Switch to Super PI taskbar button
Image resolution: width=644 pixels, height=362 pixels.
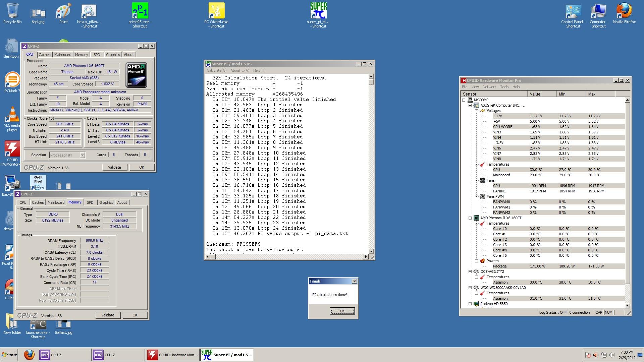coord(227,355)
